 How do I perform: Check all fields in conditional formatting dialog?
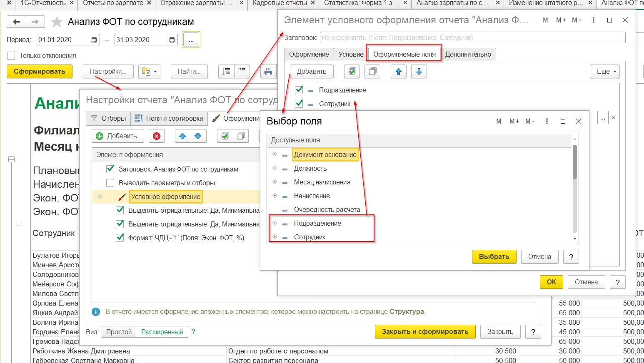pos(352,72)
